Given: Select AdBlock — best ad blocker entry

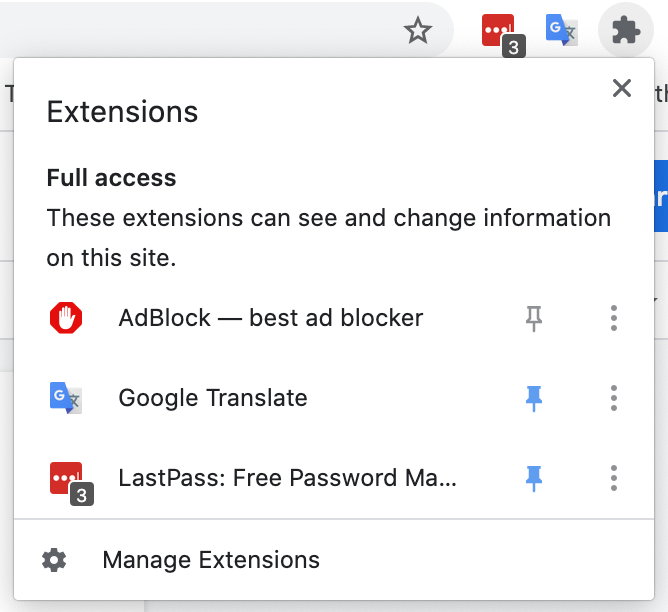Looking at the screenshot, I should coord(271,318).
